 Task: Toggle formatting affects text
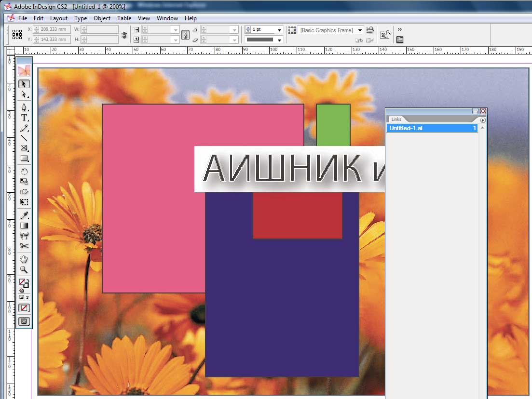tap(27, 297)
